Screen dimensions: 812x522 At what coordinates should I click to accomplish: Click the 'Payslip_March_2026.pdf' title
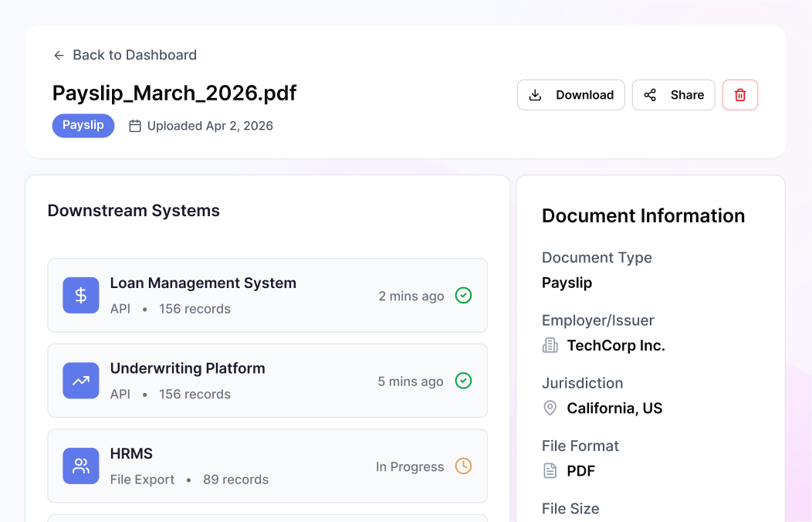pyautogui.click(x=174, y=93)
